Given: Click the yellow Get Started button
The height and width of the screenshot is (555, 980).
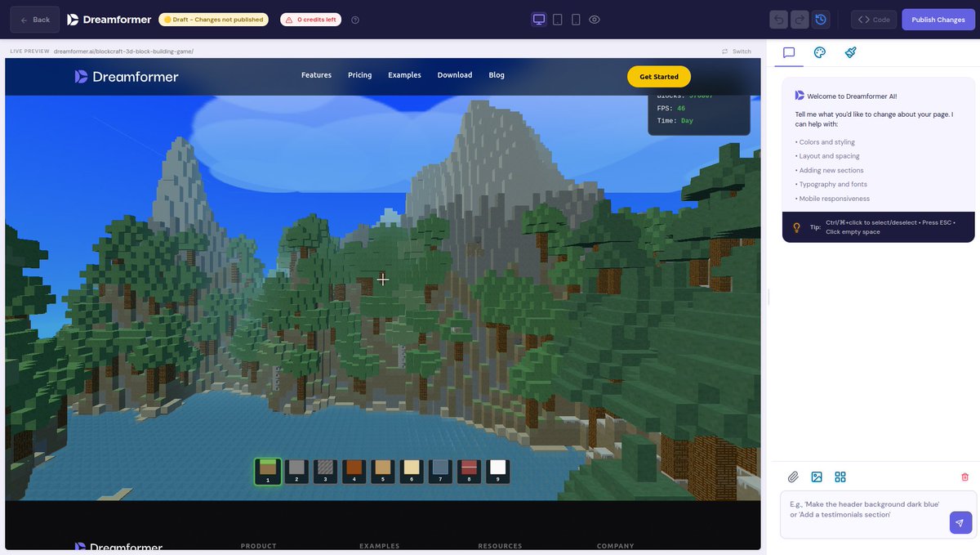Looking at the screenshot, I should [x=659, y=77].
